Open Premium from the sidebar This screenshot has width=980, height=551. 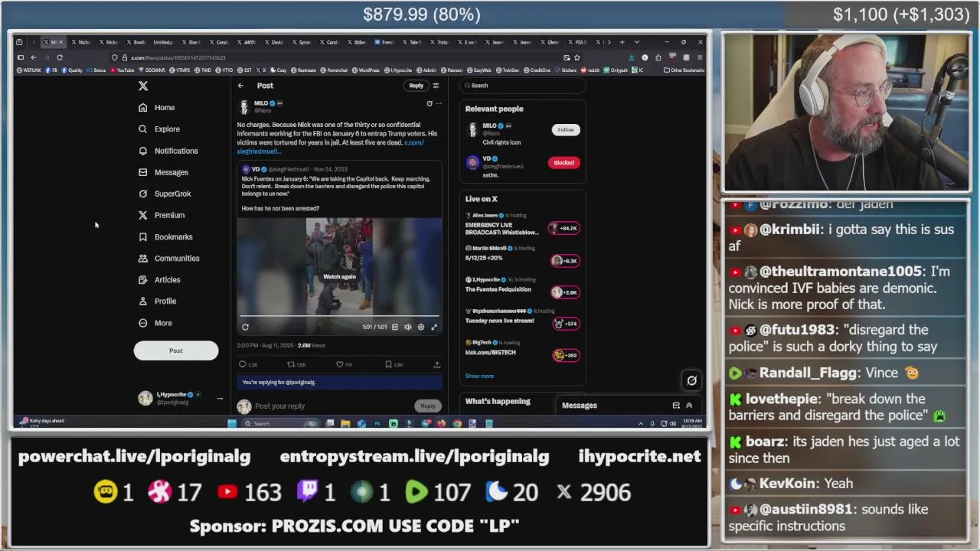[162, 215]
